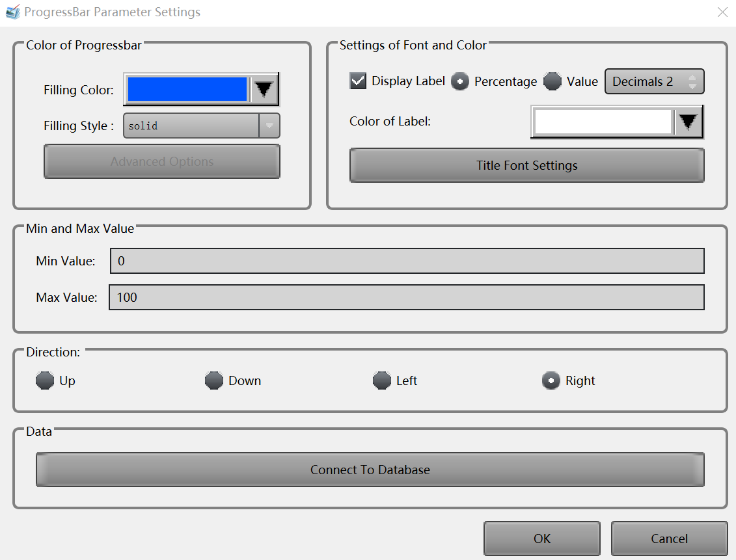This screenshot has width=736, height=560.
Task: Select the Value radio button
Action: click(552, 82)
